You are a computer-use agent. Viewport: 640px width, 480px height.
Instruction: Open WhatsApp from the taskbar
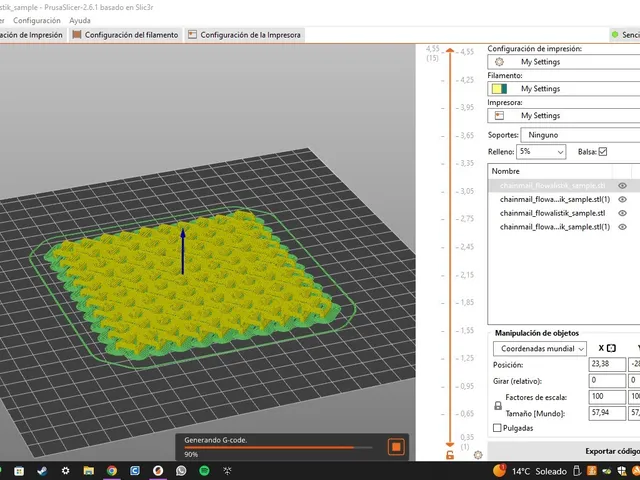tap(181, 471)
